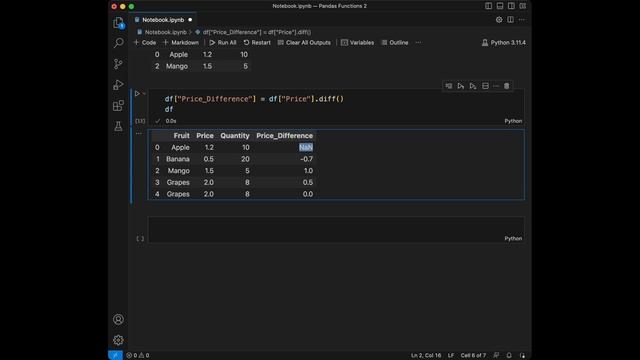The width and height of the screenshot is (640, 360).
Task: Select the Python 3.11.4 kernel picker
Action: [x=504, y=42]
